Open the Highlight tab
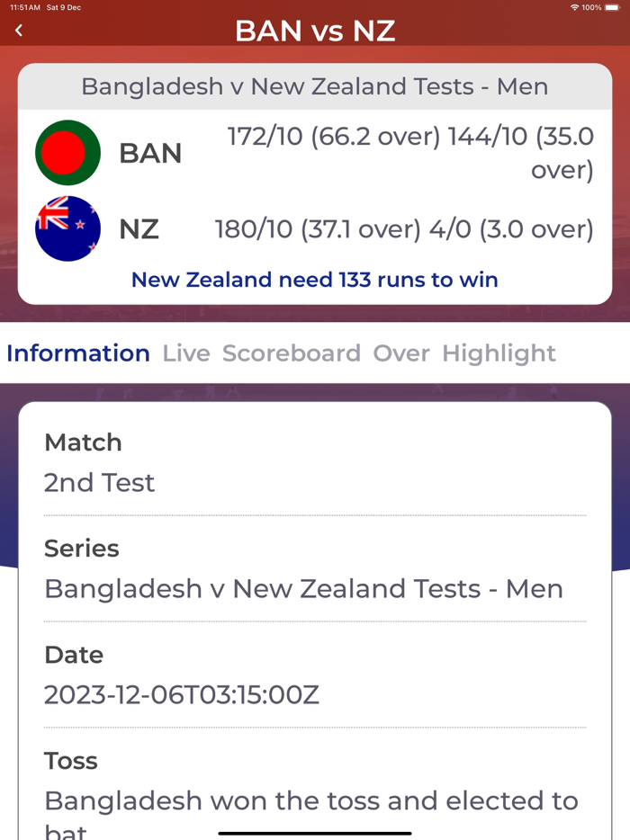This screenshot has height=840, width=630. [x=498, y=353]
